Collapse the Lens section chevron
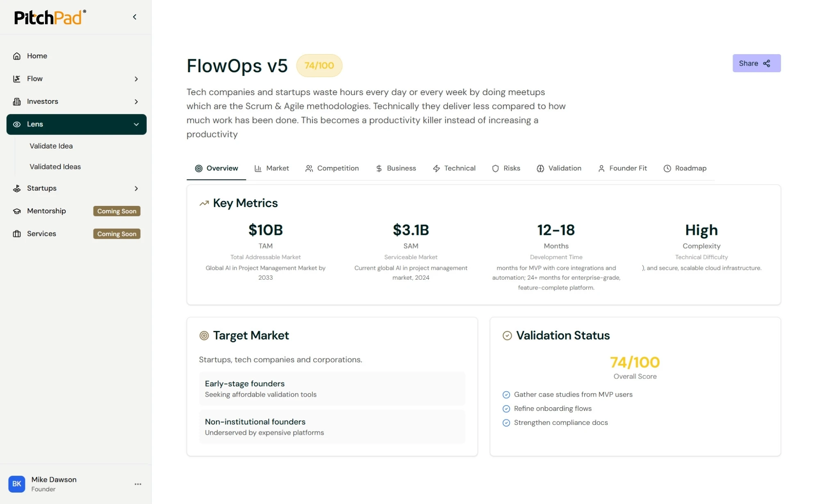 (x=136, y=124)
